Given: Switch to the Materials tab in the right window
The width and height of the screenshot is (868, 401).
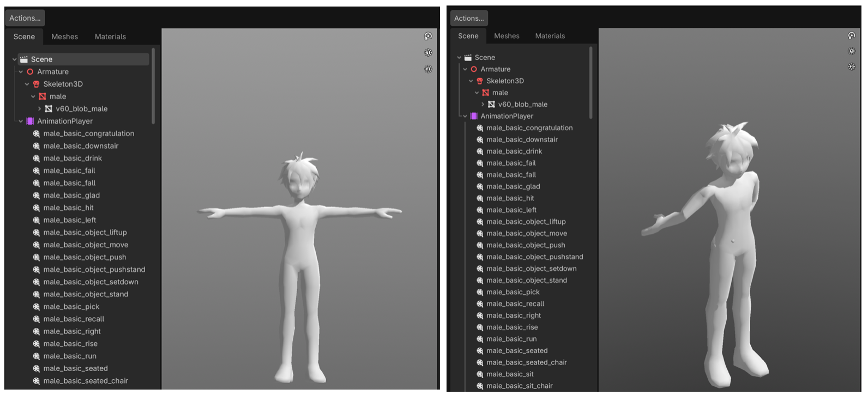Looking at the screenshot, I should pyautogui.click(x=550, y=36).
